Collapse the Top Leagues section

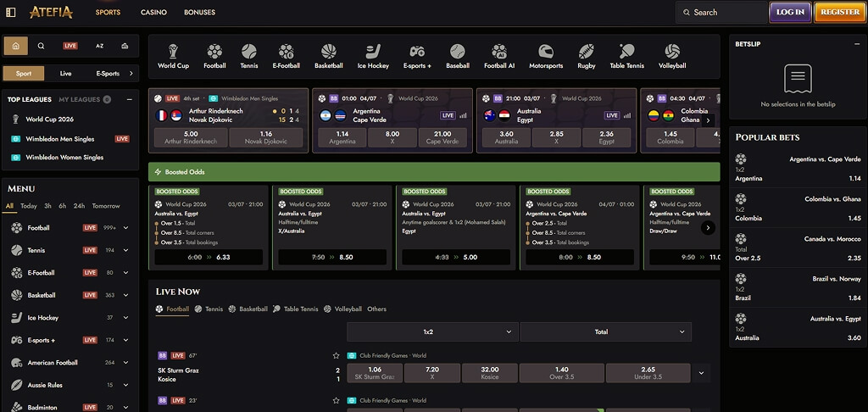[129, 100]
